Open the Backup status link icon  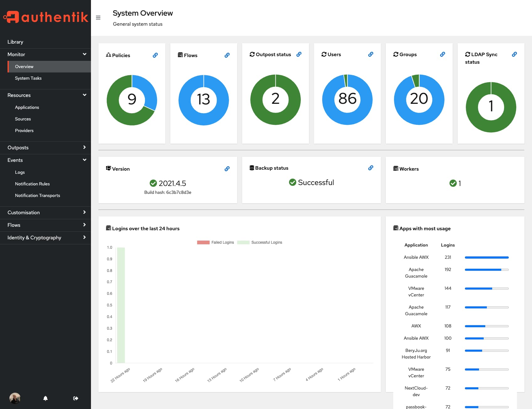point(371,168)
